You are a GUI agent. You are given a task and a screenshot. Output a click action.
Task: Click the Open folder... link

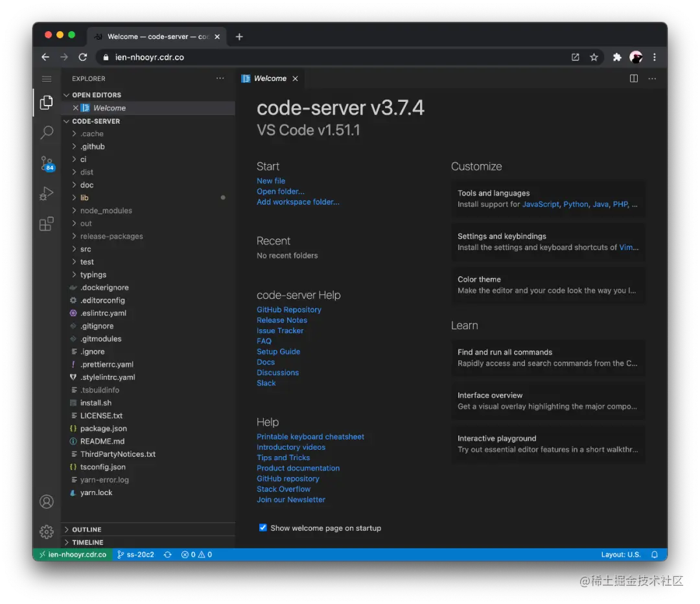coord(281,192)
